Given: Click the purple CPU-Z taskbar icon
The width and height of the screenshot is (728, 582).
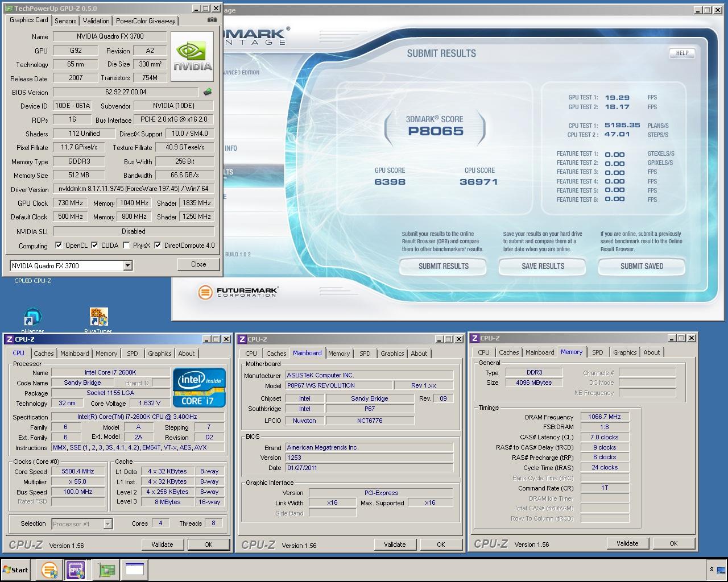Looking at the screenshot, I should (76, 569).
